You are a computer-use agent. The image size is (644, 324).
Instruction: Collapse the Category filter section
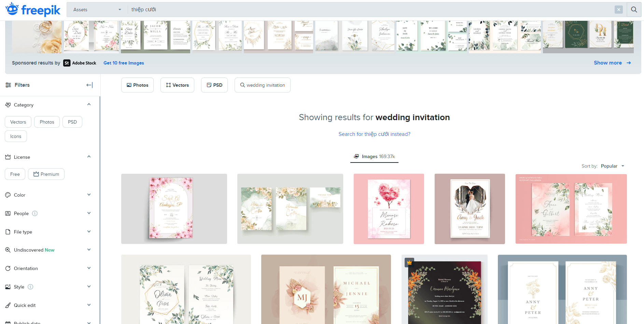pos(89,104)
